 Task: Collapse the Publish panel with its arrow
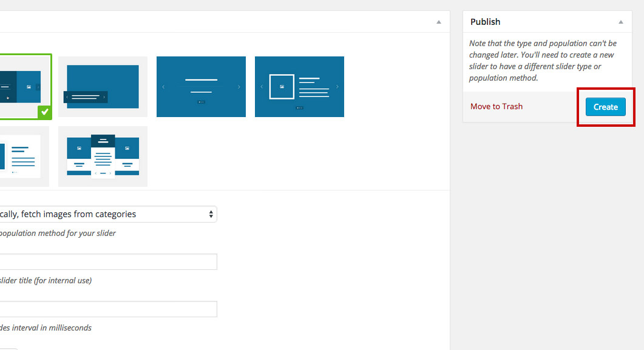pyautogui.click(x=620, y=22)
